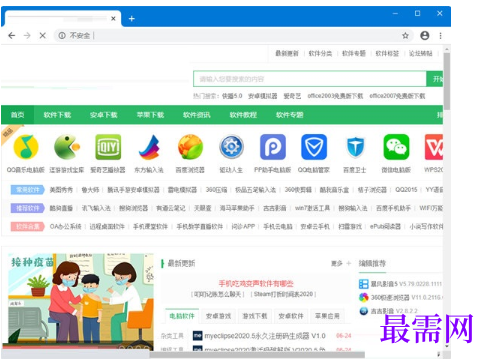
Task: Open a new tab with plus button
Action: (132, 19)
